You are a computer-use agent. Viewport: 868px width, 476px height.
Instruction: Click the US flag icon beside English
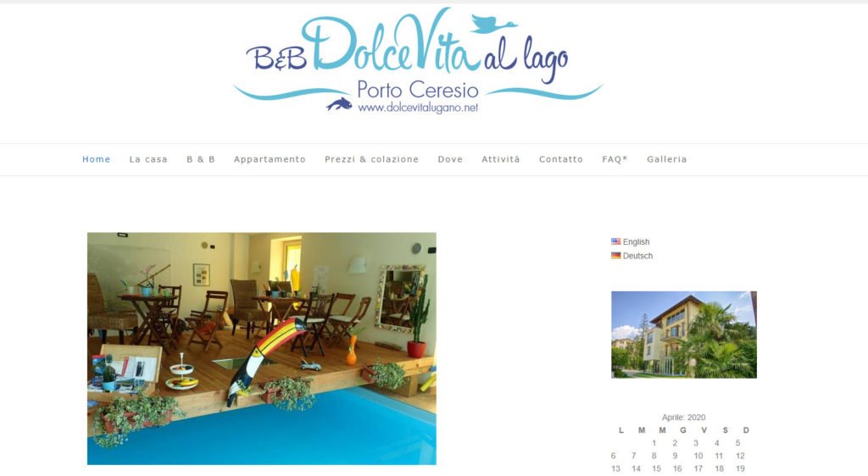pyautogui.click(x=615, y=241)
